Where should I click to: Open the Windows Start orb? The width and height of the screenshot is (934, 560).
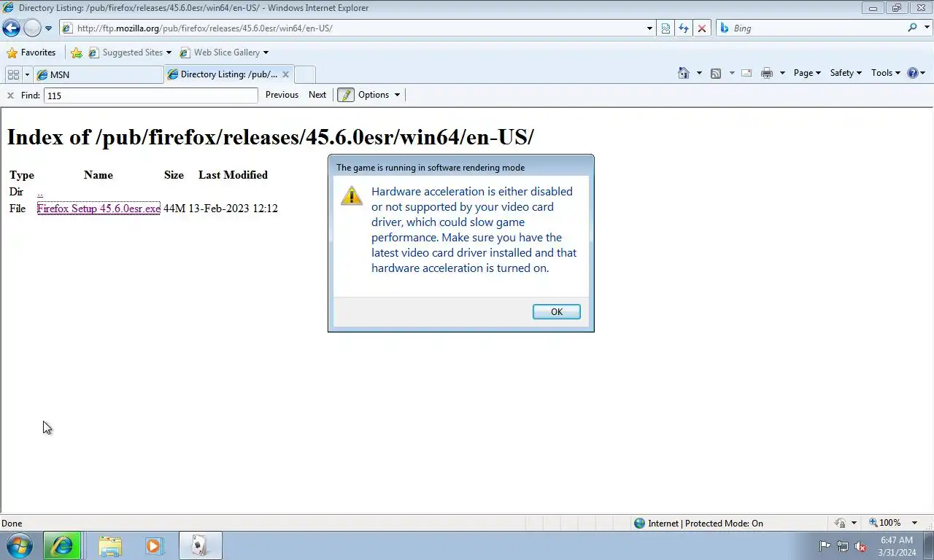pyautogui.click(x=20, y=545)
